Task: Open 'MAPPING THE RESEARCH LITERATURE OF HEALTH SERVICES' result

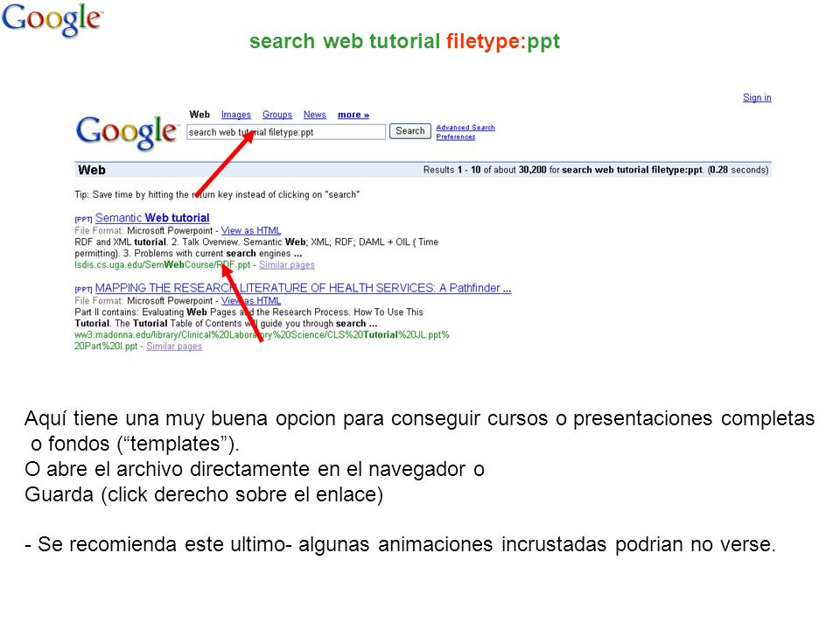Action: click(x=304, y=288)
